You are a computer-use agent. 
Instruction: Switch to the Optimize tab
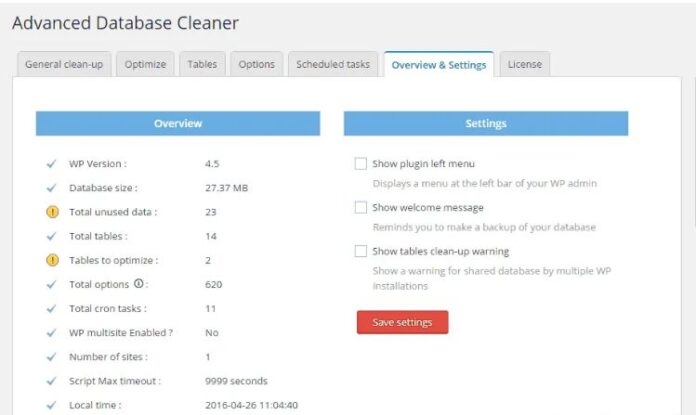pyautogui.click(x=145, y=64)
